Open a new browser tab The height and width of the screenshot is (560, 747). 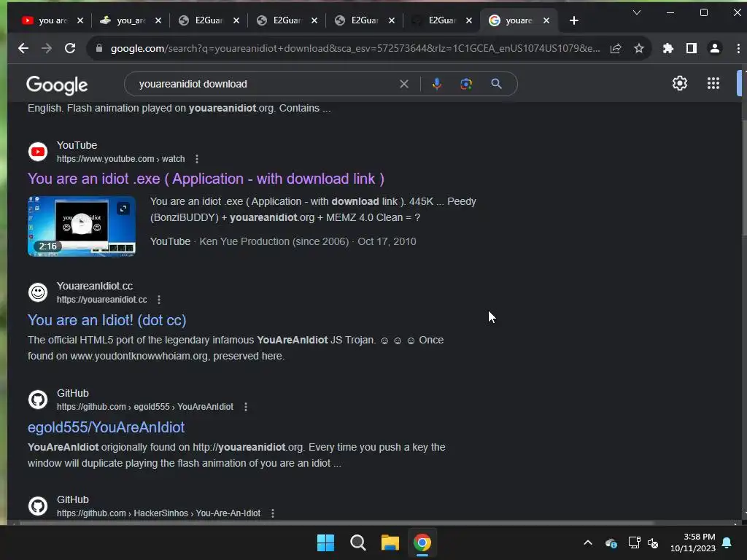pyautogui.click(x=574, y=20)
